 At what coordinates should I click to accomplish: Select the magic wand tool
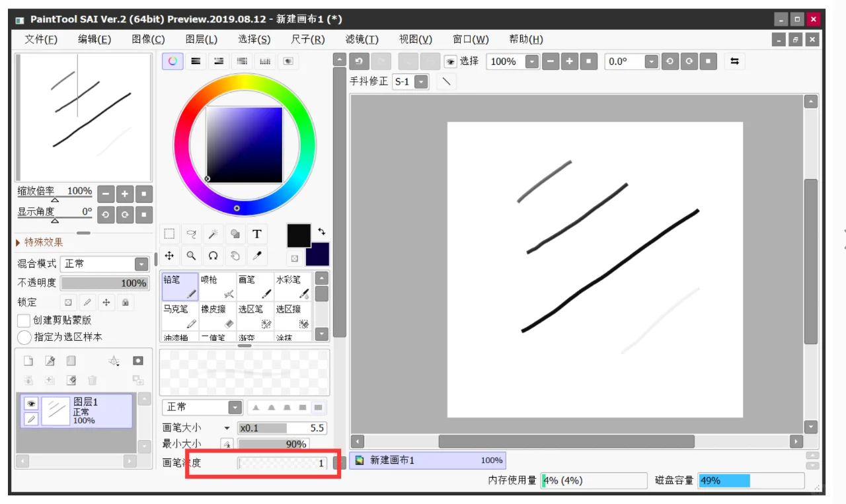click(x=213, y=234)
